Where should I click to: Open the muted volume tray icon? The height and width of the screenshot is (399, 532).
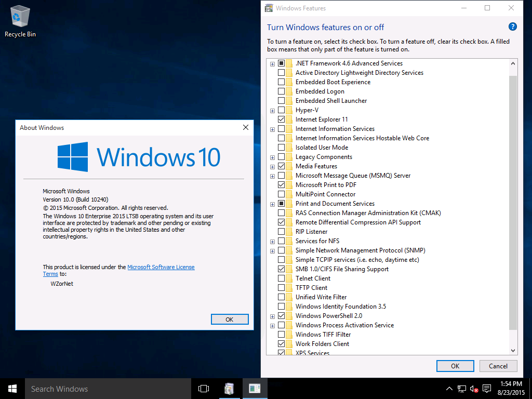pyautogui.click(x=474, y=389)
